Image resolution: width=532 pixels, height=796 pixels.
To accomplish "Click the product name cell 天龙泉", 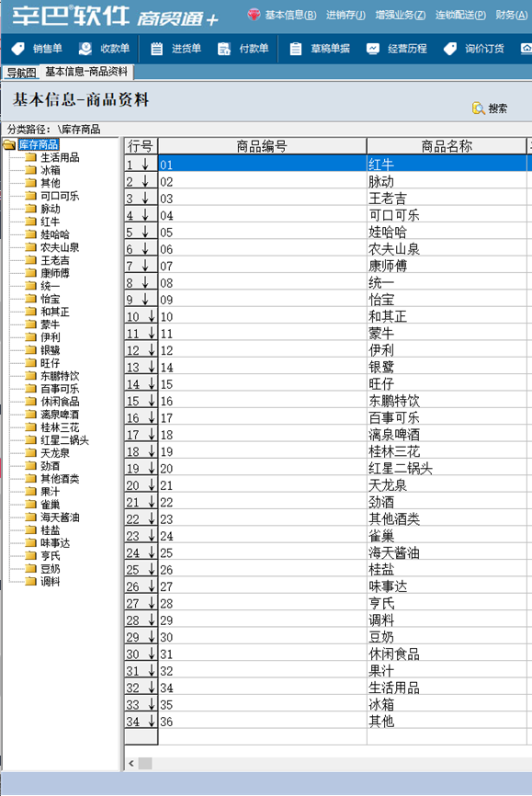I will tap(447, 484).
